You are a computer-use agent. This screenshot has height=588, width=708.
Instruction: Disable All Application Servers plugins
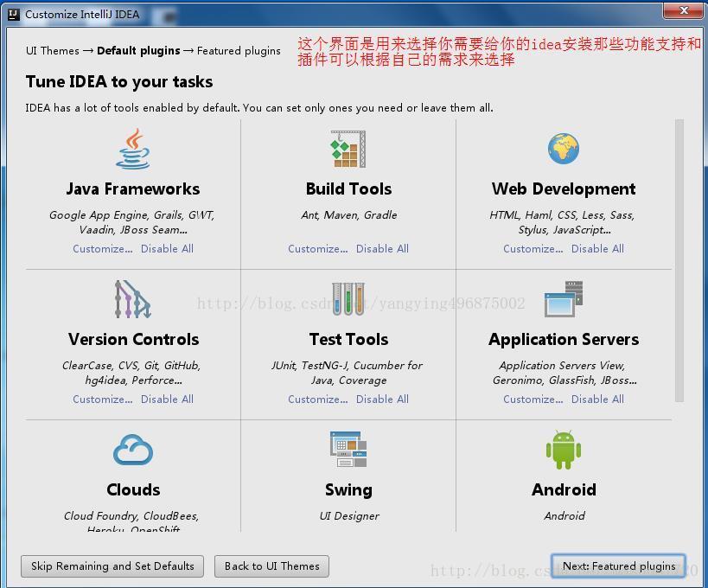click(597, 399)
